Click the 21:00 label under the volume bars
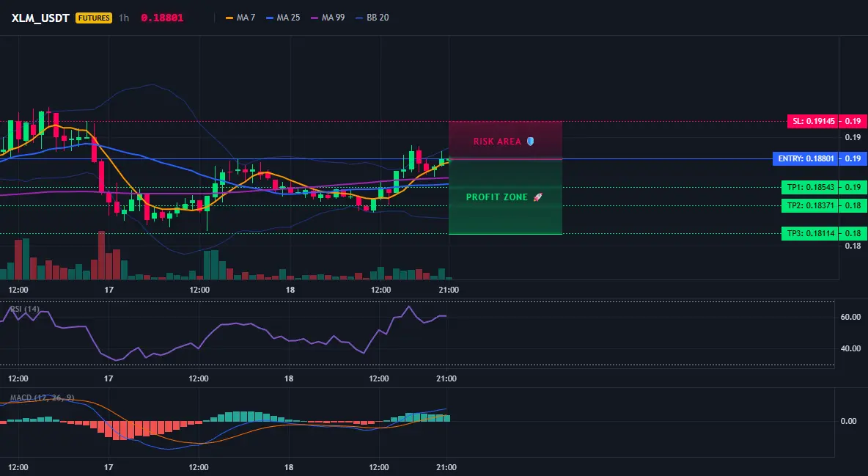This screenshot has width=868, height=476. 449,290
